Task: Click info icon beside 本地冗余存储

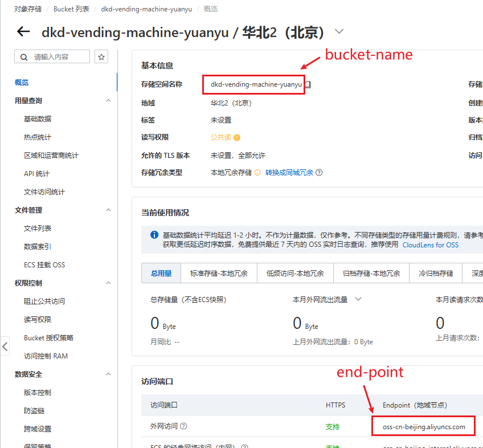Action: pos(257,173)
